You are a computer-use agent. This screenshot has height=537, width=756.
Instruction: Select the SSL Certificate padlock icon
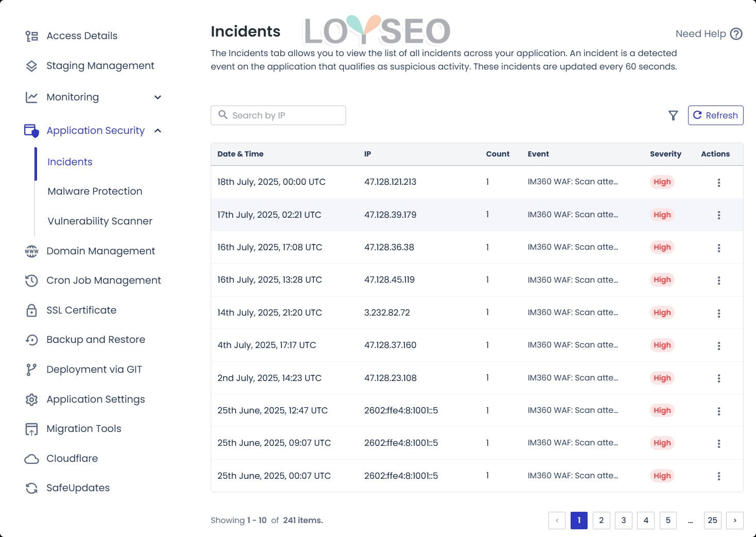[x=31, y=310]
